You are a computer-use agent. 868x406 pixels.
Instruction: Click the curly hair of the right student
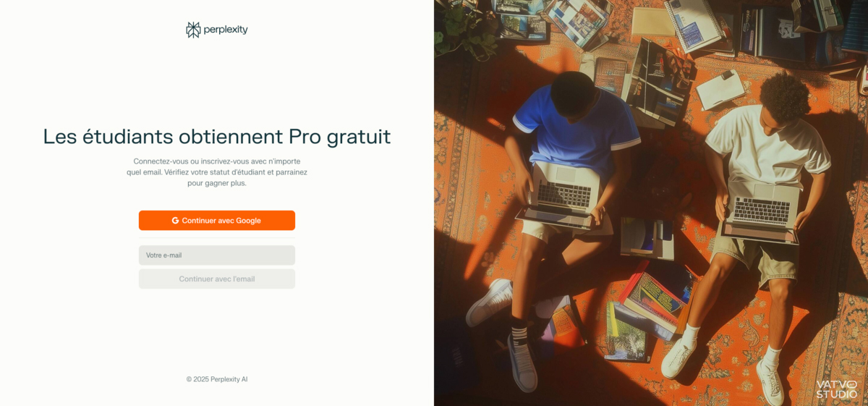coord(784,96)
